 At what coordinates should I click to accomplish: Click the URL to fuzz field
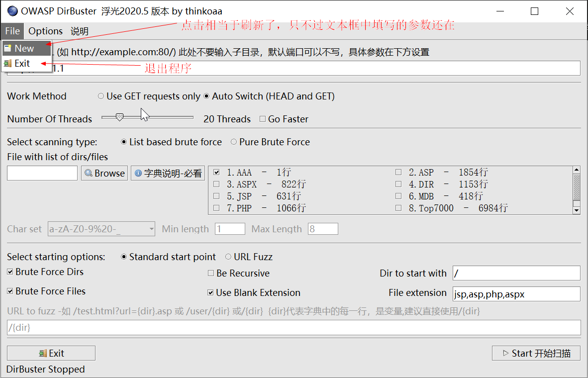point(294,327)
